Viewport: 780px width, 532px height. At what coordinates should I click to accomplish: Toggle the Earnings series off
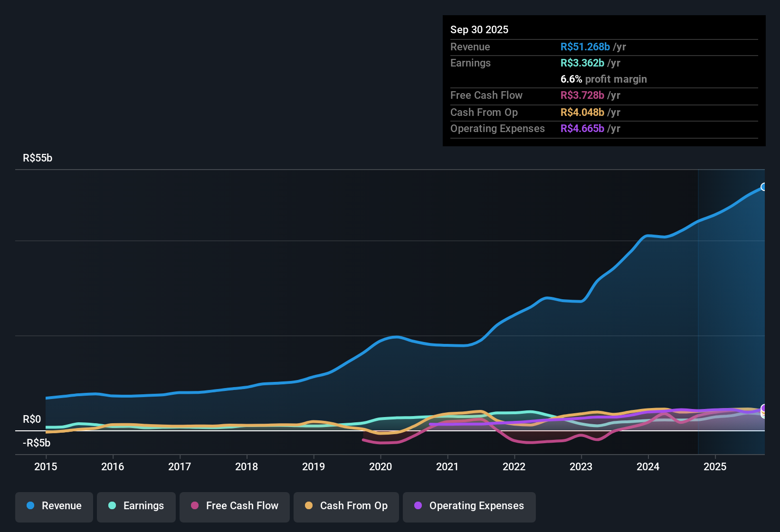coord(136,506)
